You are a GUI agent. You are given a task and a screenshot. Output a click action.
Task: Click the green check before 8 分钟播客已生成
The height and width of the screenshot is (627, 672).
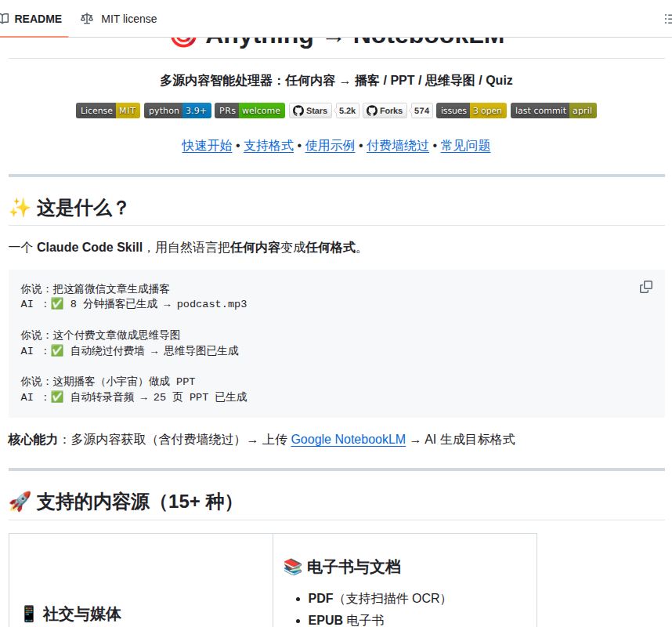[x=57, y=304]
